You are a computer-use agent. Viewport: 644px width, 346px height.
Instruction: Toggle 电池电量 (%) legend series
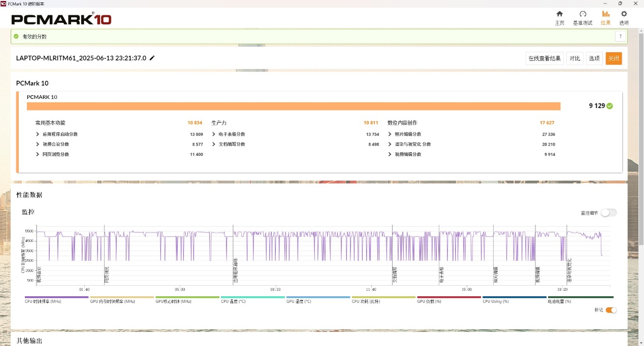[x=581, y=299]
